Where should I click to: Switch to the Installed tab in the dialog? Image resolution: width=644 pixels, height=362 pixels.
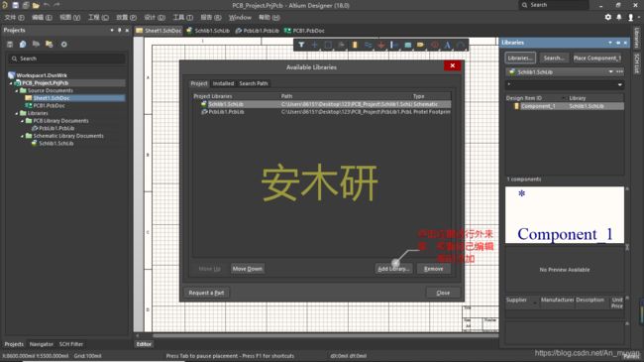223,83
